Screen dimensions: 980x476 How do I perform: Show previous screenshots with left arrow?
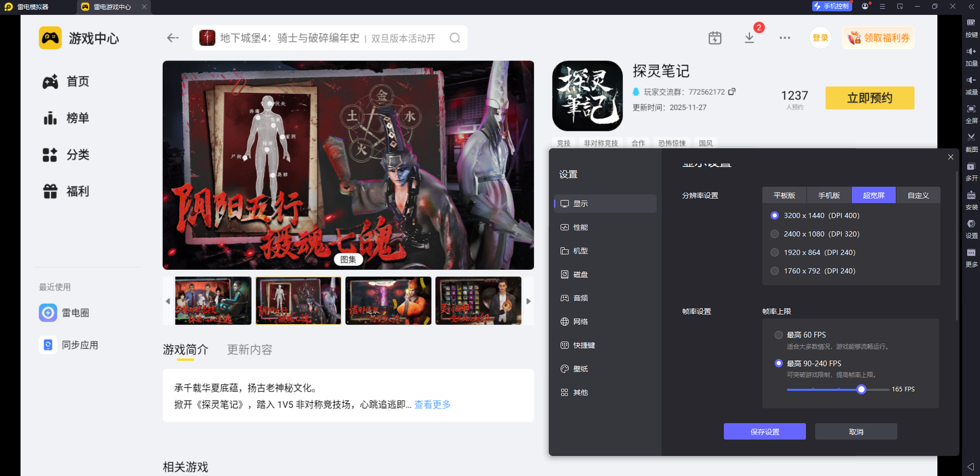click(168, 301)
